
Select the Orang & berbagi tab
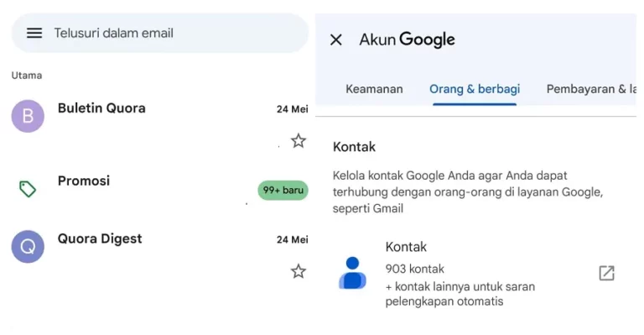(x=475, y=89)
